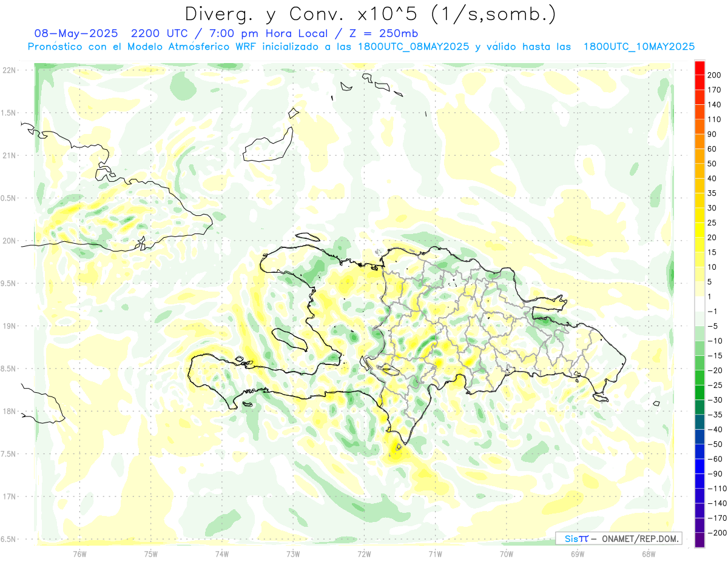The height and width of the screenshot is (562, 728).
Task: Click the "-170" color bar label
Action: (716, 518)
